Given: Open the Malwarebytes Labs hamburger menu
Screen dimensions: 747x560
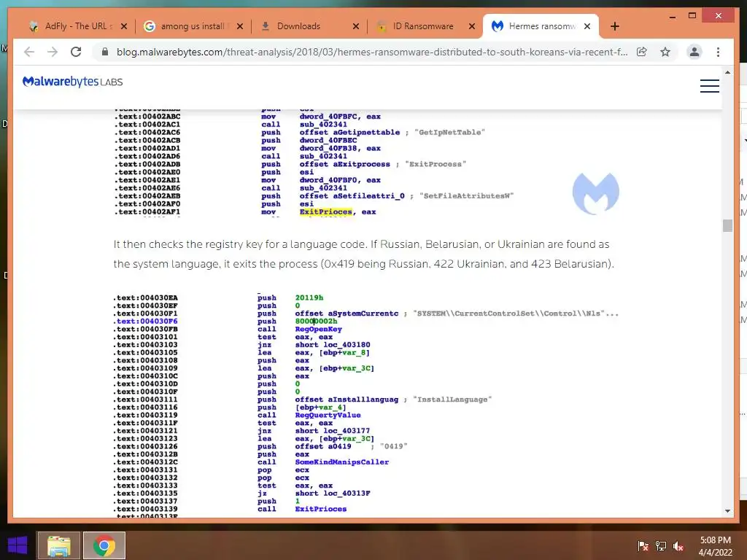Looking at the screenshot, I should [x=709, y=86].
